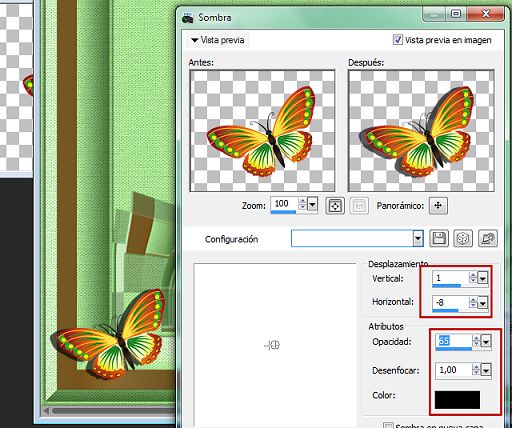Image resolution: width=512 pixels, height=428 pixels.
Task: Click the fit-to-window preview icon beside Zoom
Action: coord(335,206)
